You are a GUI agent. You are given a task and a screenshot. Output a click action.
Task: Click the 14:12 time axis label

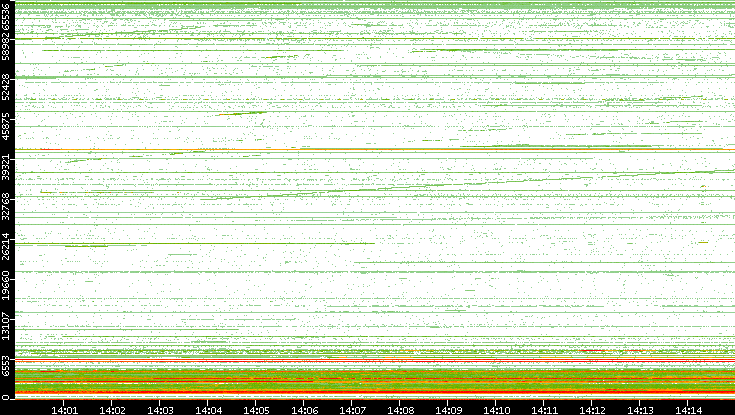point(592,409)
